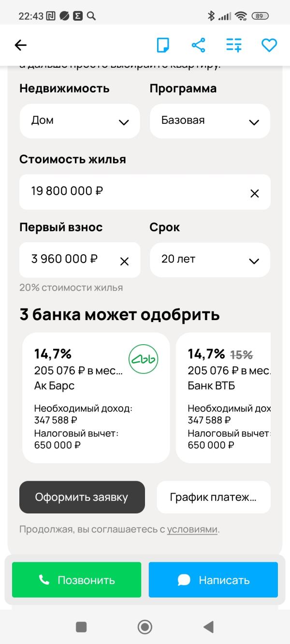
Task: Tap the green Позвонить button
Action: point(76,580)
